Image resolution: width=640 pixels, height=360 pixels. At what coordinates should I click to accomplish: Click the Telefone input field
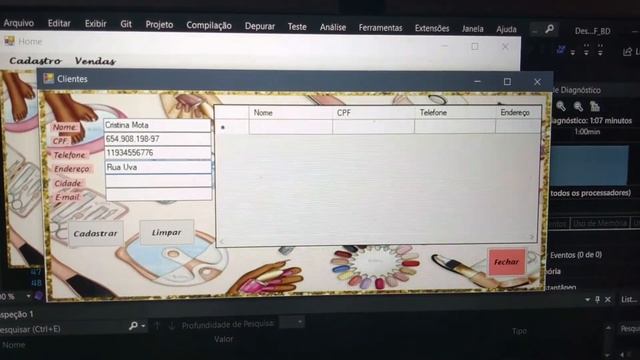(x=158, y=153)
